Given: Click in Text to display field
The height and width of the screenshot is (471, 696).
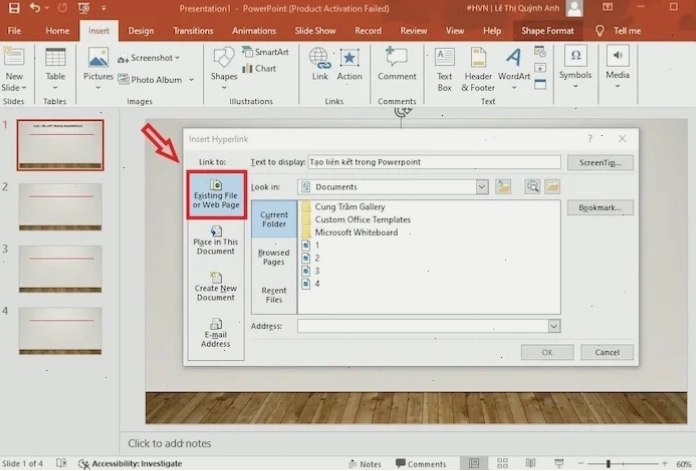Looking at the screenshot, I should click(434, 162).
